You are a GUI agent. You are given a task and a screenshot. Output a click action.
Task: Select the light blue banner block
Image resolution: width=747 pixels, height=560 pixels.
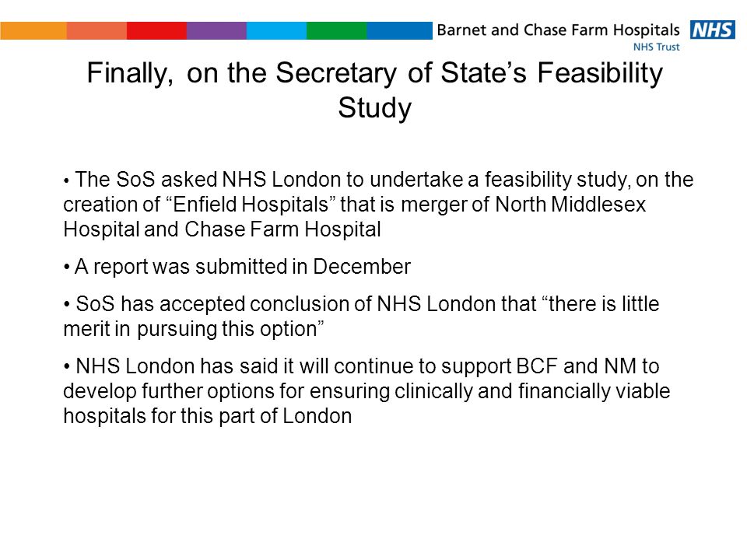tap(276, 30)
